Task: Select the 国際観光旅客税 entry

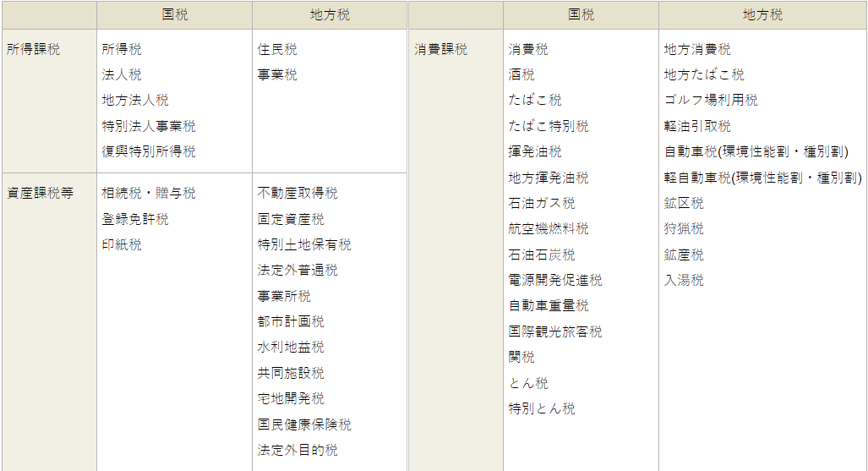Action: click(555, 332)
